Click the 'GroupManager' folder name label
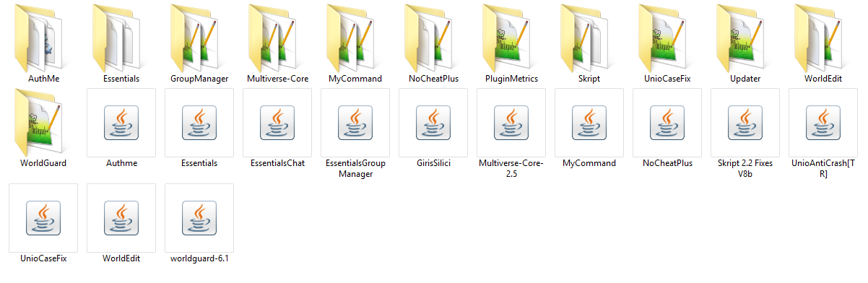This screenshot has height=283, width=868. point(199,78)
